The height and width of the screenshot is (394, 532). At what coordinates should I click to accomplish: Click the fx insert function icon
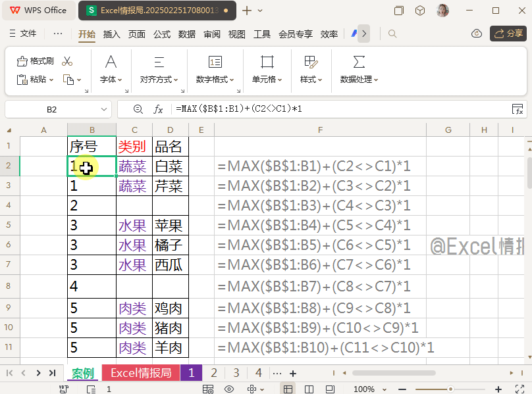(158, 109)
